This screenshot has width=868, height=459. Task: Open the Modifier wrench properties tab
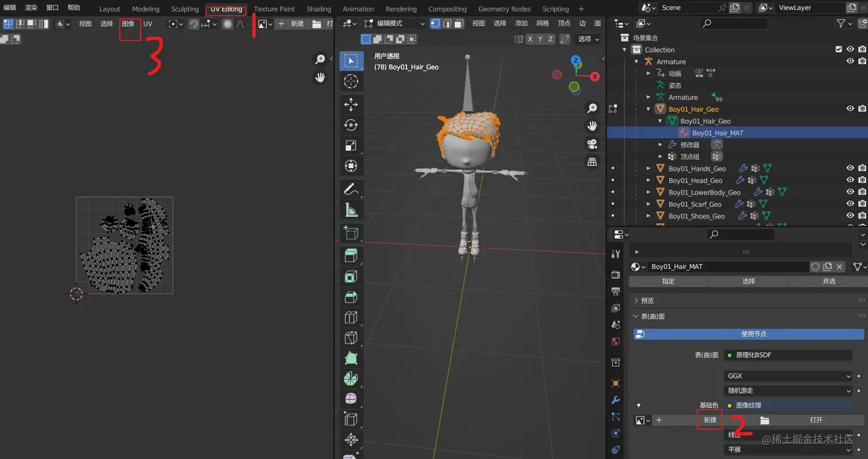click(x=616, y=400)
